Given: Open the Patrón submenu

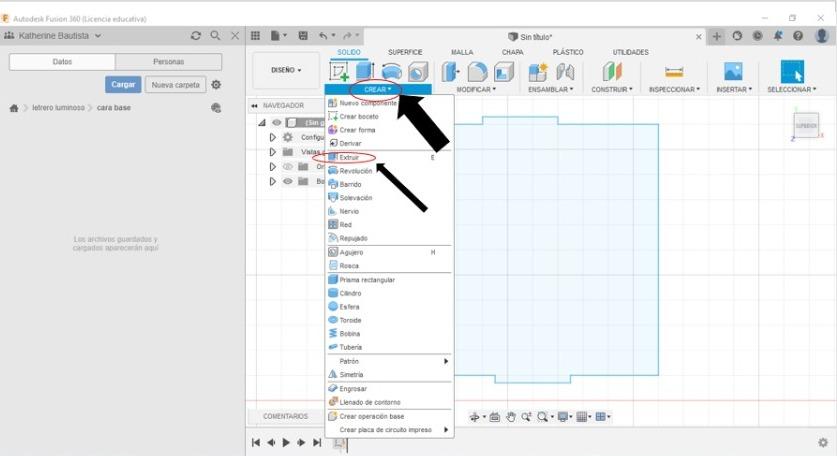Looking at the screenshot, I should [x=389, y=361].
